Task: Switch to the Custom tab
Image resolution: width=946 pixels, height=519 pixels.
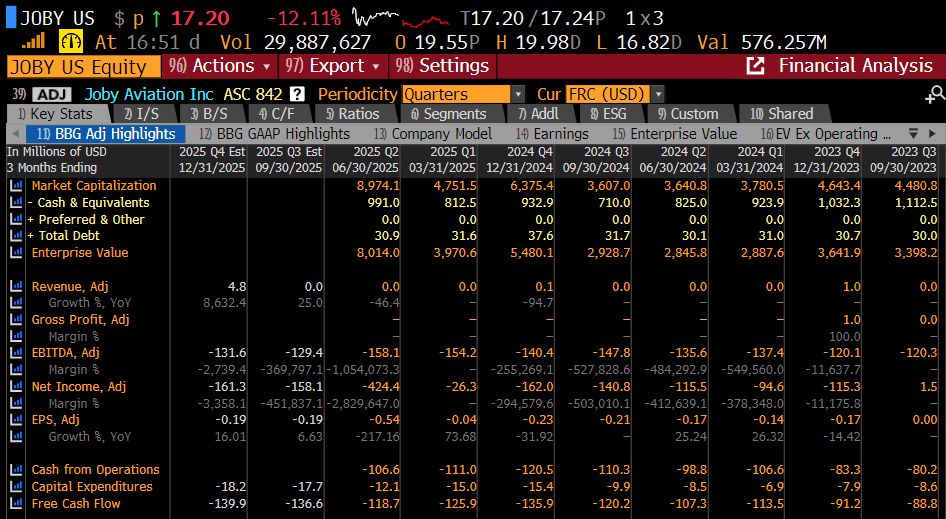Action: click(x=690, y=114)
